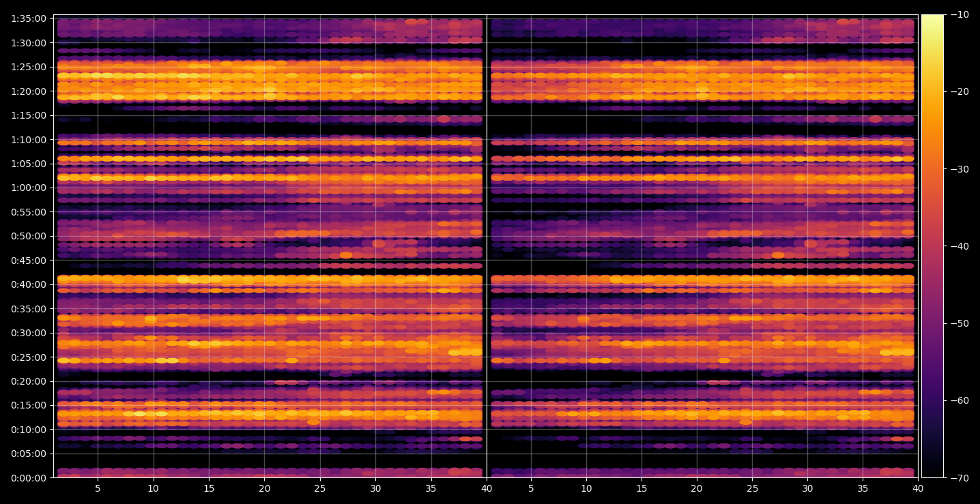Select the "30" x-axis label under the right plot
This screenshot has width=980, height=504.
[807, 489]
